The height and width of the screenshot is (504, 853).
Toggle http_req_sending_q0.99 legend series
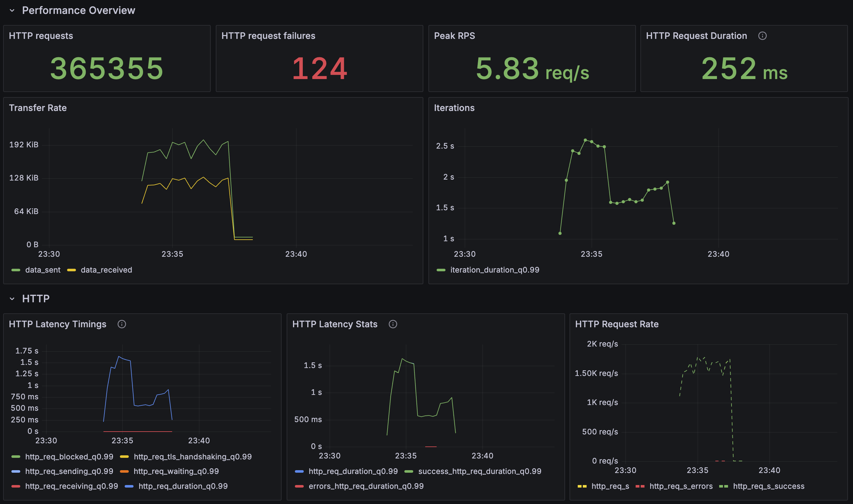(69, 471)
